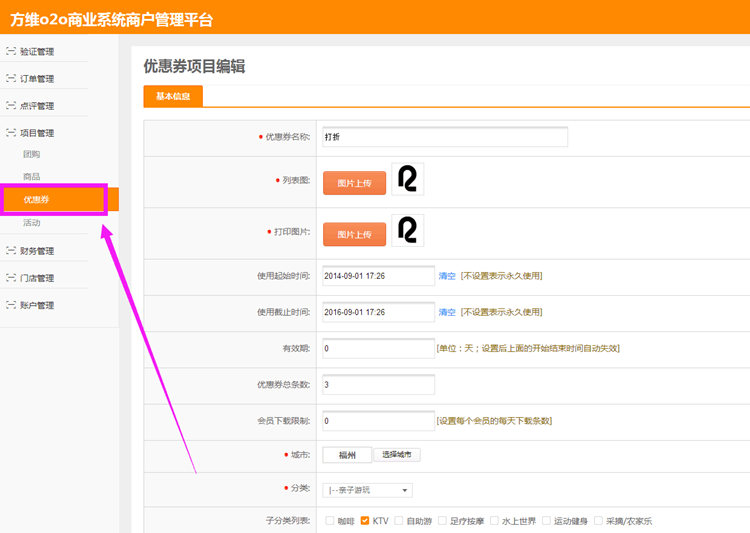Viewport: 750px width, 533px height.
Task: Check the 咖啡 subcategory checkbox
Action: pos(330,521)
